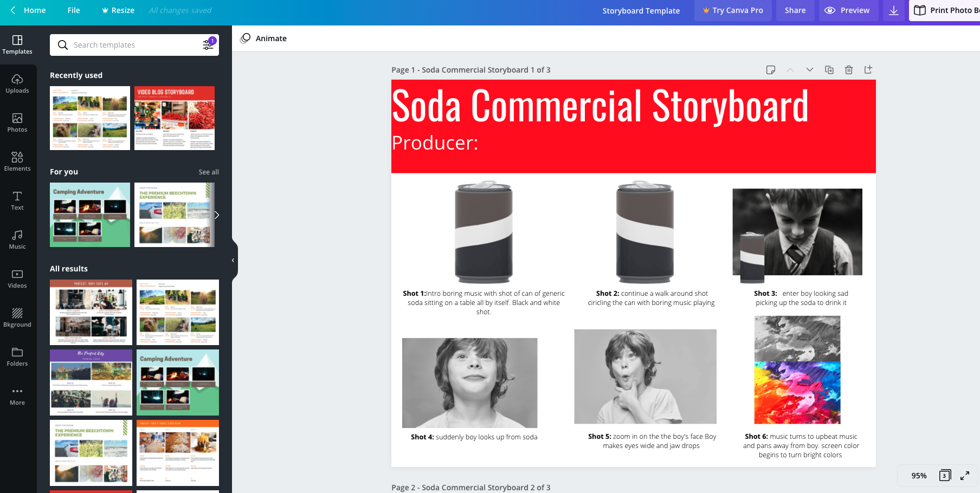Duplicate page 1 with the copy icon
This screenshot has width=980, height=493.
[829, 70]
